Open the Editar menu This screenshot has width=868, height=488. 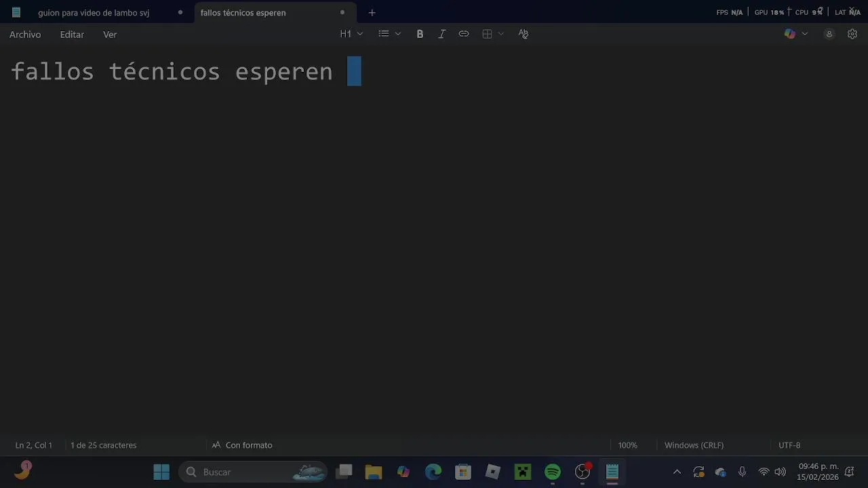click(72, 35)
